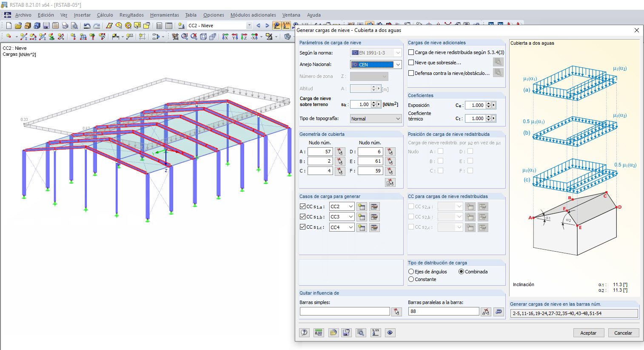644x350 pixels.
Task: Click the view in X direction icon
Action: [x=225, y=37]
